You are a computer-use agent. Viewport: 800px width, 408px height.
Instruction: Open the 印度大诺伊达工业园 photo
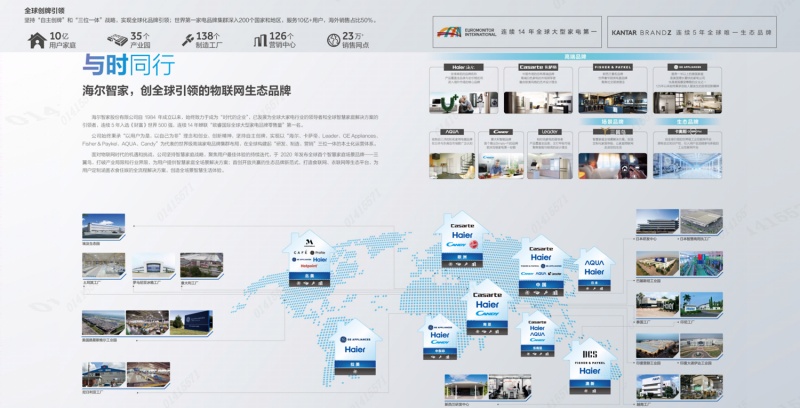click(701, 346)
